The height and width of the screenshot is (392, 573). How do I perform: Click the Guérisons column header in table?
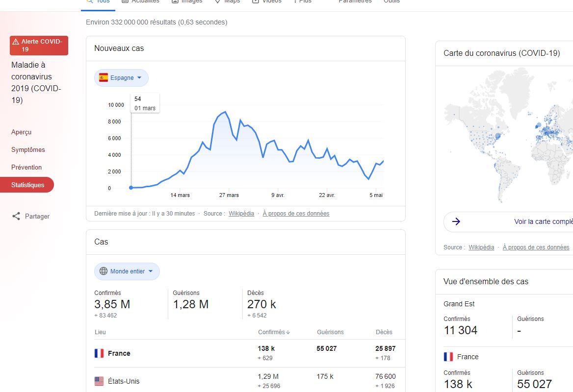(x=330, y=332)
